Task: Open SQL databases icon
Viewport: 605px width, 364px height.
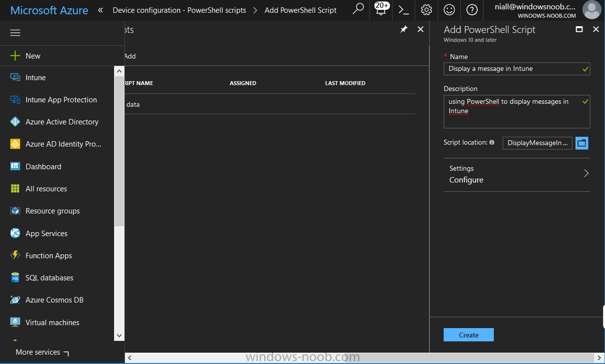Action: click(15, 277)
